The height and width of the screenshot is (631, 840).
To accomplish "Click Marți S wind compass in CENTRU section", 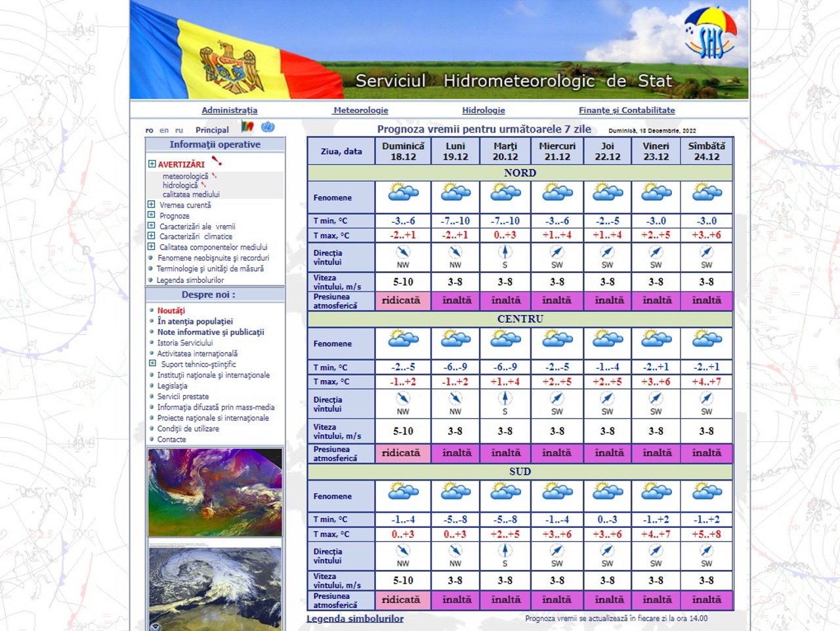I will [505, 399].
